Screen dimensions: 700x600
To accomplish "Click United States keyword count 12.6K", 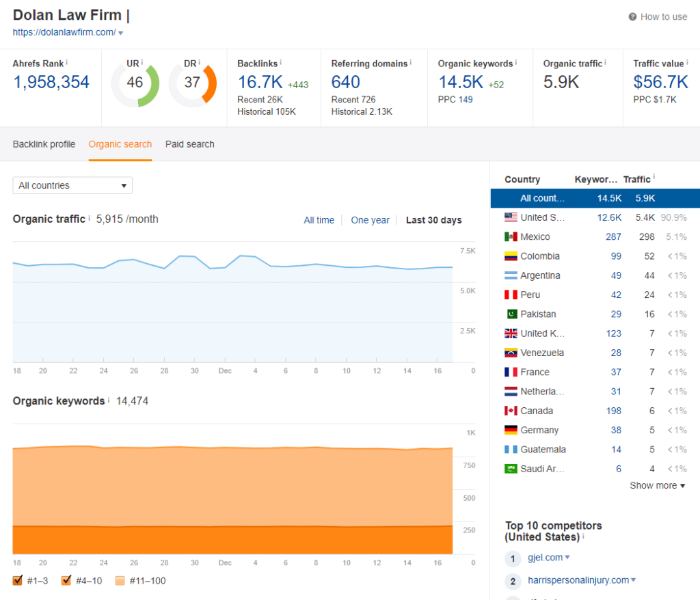I will tap(609, 217).
